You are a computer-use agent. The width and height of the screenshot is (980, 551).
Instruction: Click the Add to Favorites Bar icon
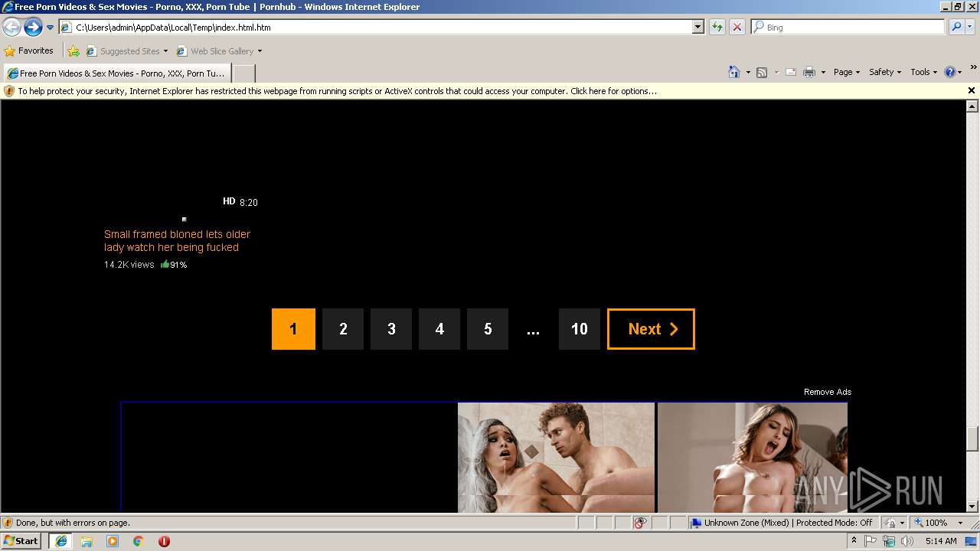pyautogui.click(x=73, y=51)
